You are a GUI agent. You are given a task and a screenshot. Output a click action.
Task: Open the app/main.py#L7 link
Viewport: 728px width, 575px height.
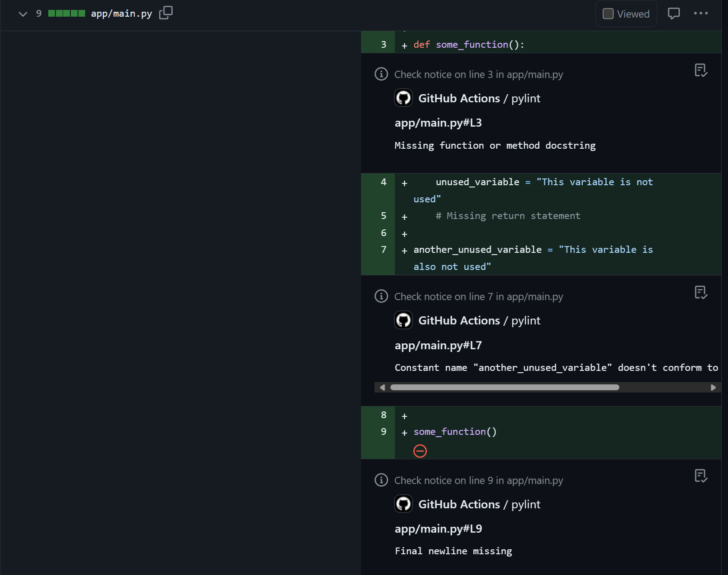click(x=438, y=345)
